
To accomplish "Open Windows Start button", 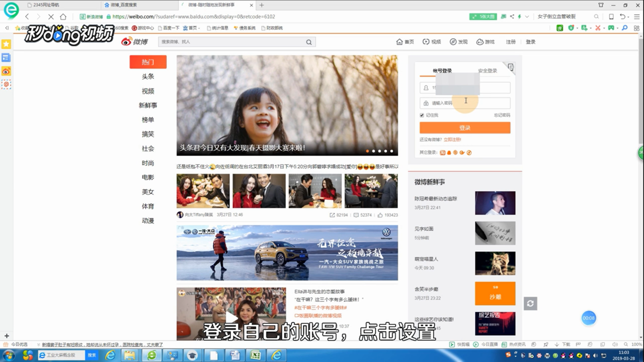I will pyautogui.click(x=9, y=355).
